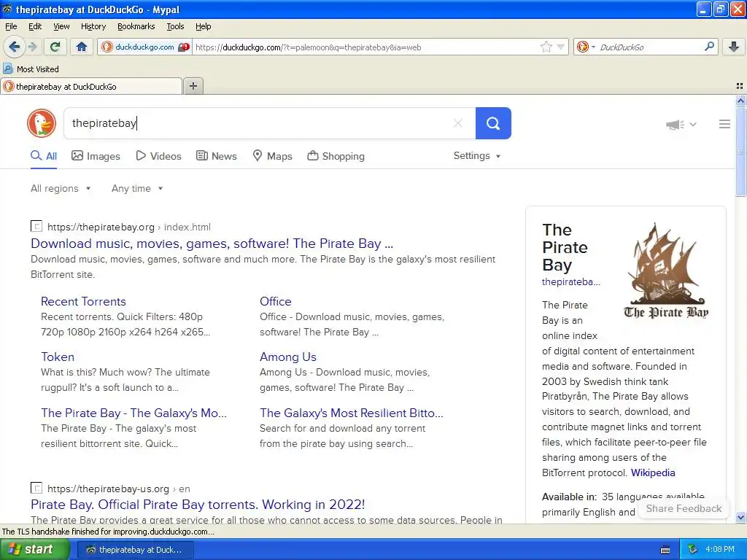Clear the search query with the X
This screenshot has height=560, width=747.
(458, 123)
